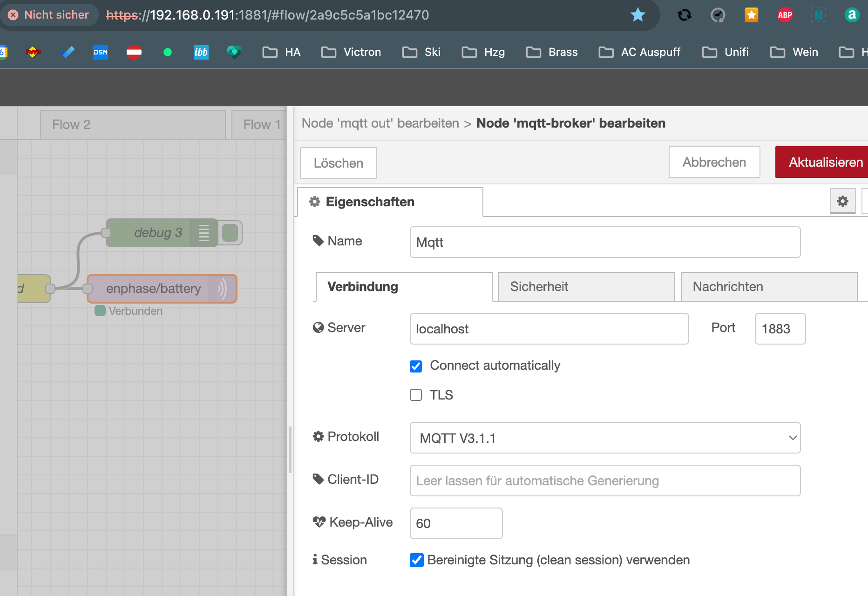Open the Brass bookmarks folder
This screenshot has width=868, height=596.
tap(552, 52)
